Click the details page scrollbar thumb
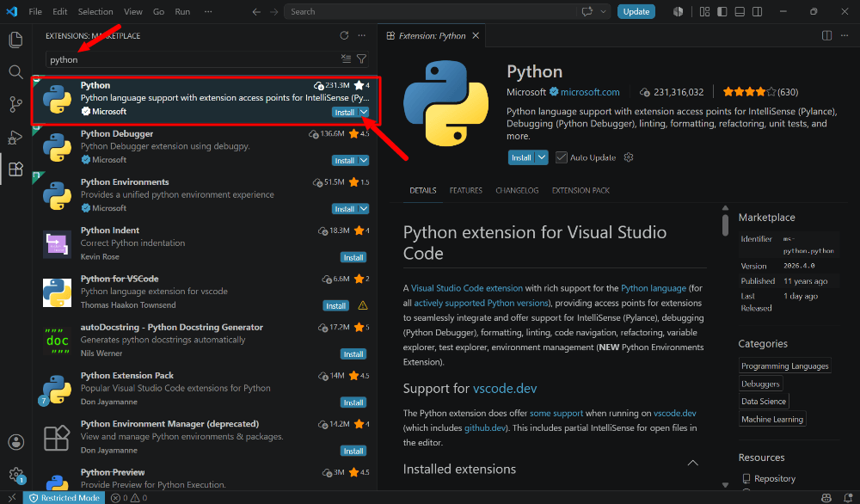 tap(725, 225)
